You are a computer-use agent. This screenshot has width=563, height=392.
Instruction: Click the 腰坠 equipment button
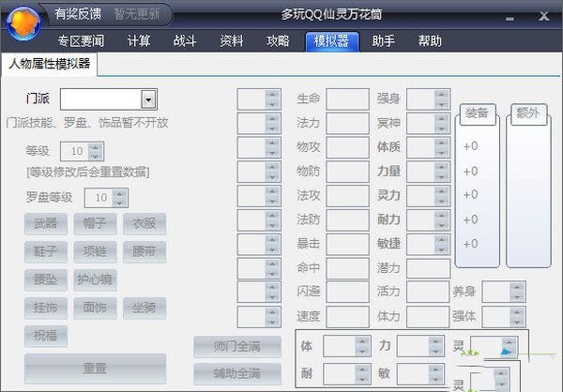tap(46, 279)
